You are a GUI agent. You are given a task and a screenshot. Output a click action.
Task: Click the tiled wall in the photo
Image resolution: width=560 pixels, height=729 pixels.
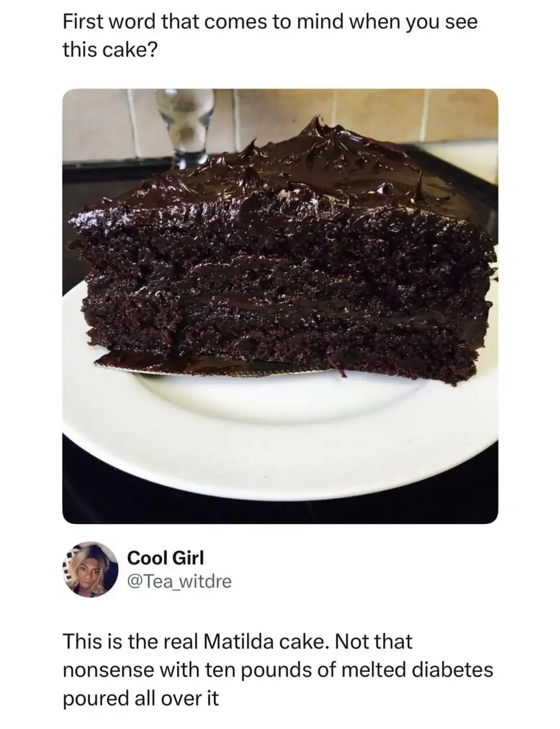[x=363, y=111]
